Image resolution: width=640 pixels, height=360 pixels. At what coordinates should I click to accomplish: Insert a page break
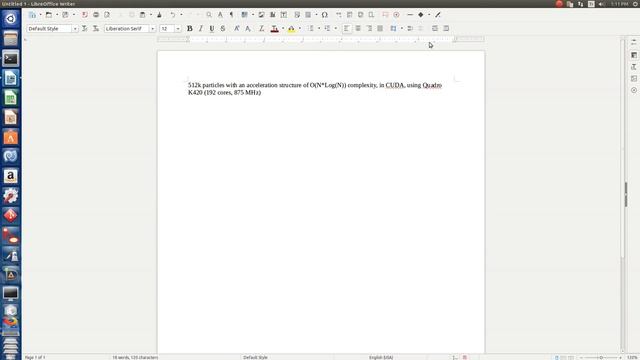coord(297,15)
